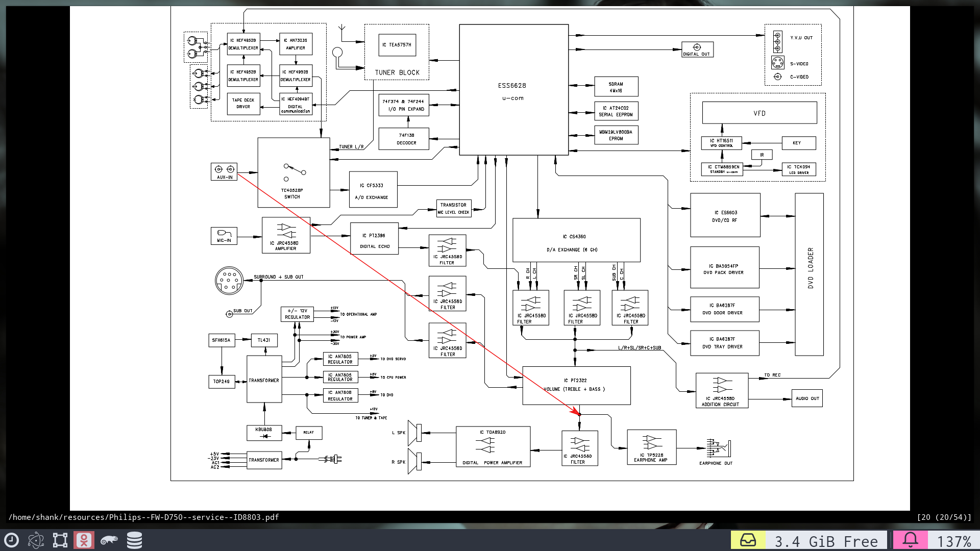
Task: Click the SDRAM 4Mx16 block
Action: click(616, 87)
